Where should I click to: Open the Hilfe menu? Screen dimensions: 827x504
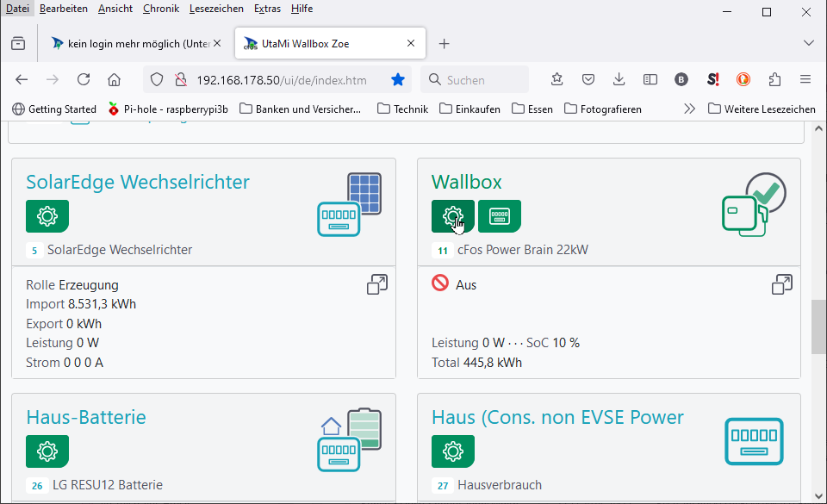(302, 9)
